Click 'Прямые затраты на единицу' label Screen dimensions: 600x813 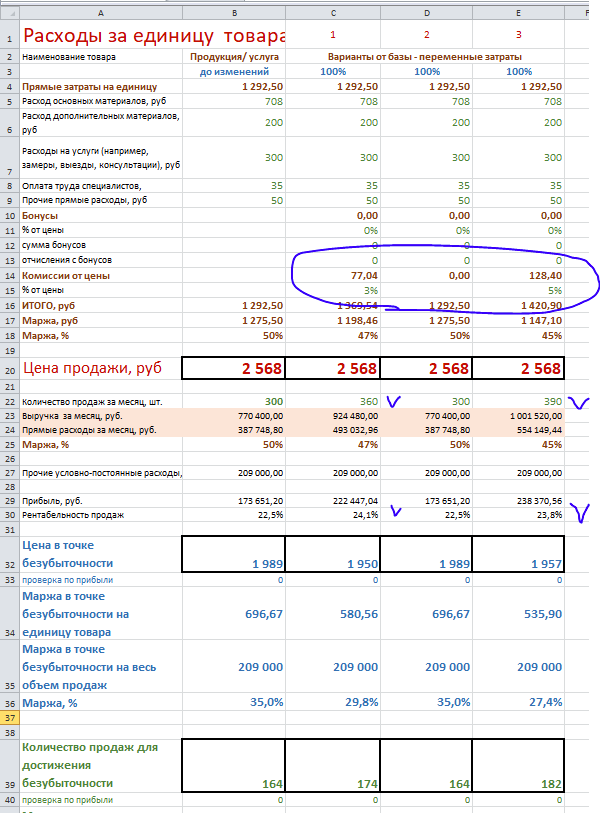[x=89, y=87]
